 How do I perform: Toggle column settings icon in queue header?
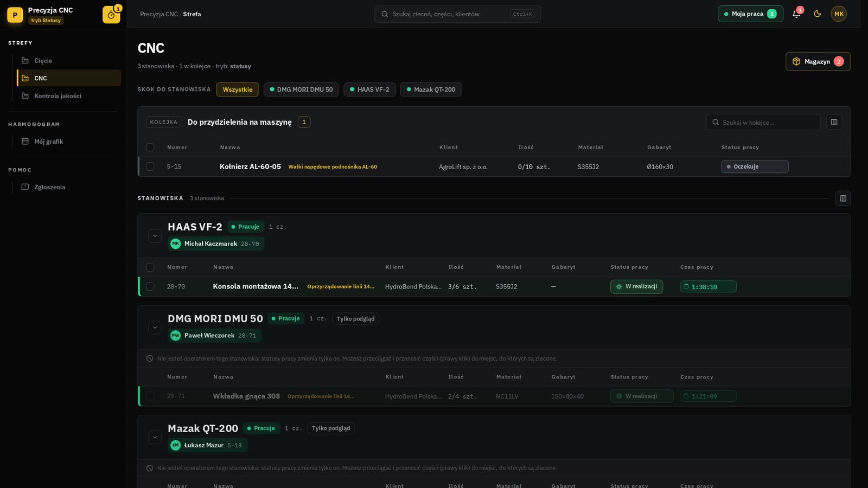click(x=834, y=122)
